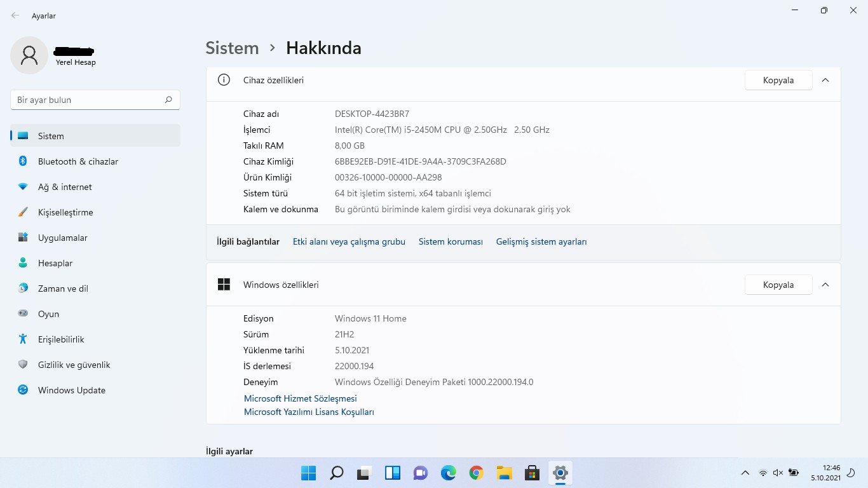The height and width of the screenshot is (488, 868).
Task: Show hidden tray icons chevron
Action: coord(745,473)
